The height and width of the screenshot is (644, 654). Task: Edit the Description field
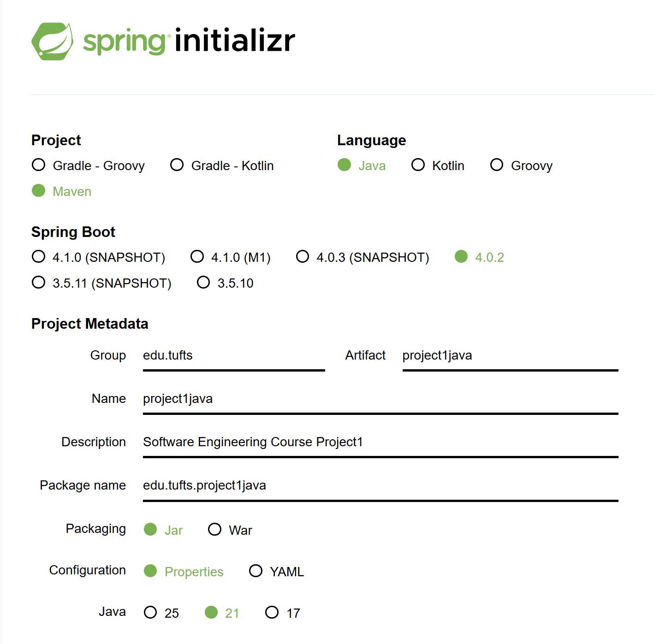click(x=380, y=442)
